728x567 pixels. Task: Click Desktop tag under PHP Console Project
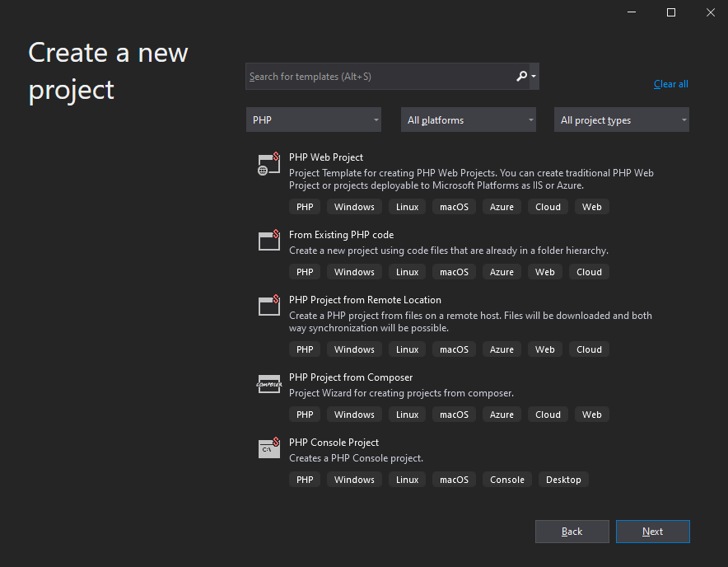pos(563,480)
